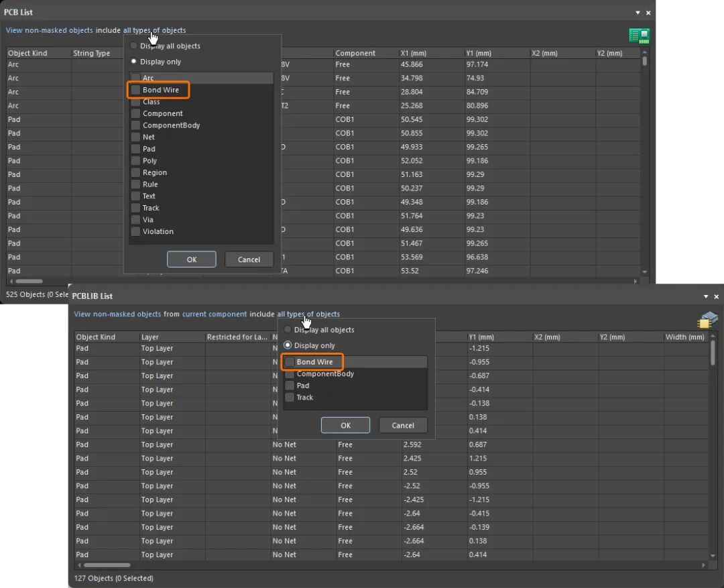Tick the Net checkbox
Screen dimensions: 724x588
click(x=135, y=137)
